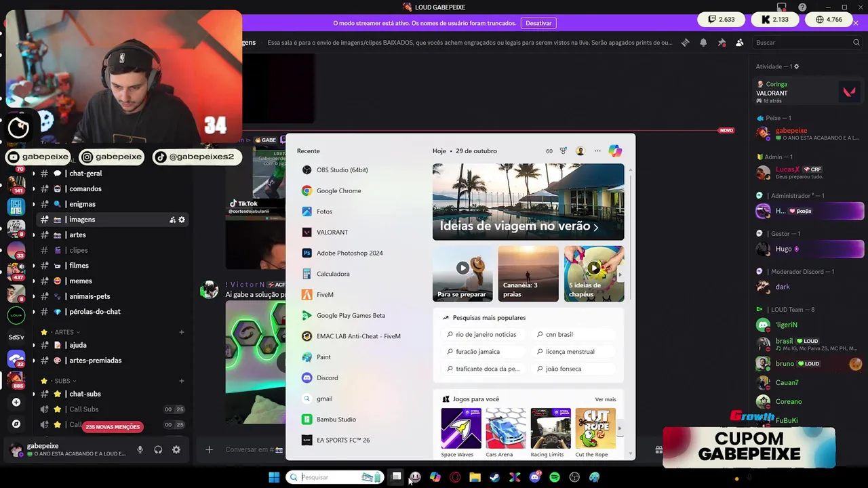Open the Atividade settings gear

point(797,66)
